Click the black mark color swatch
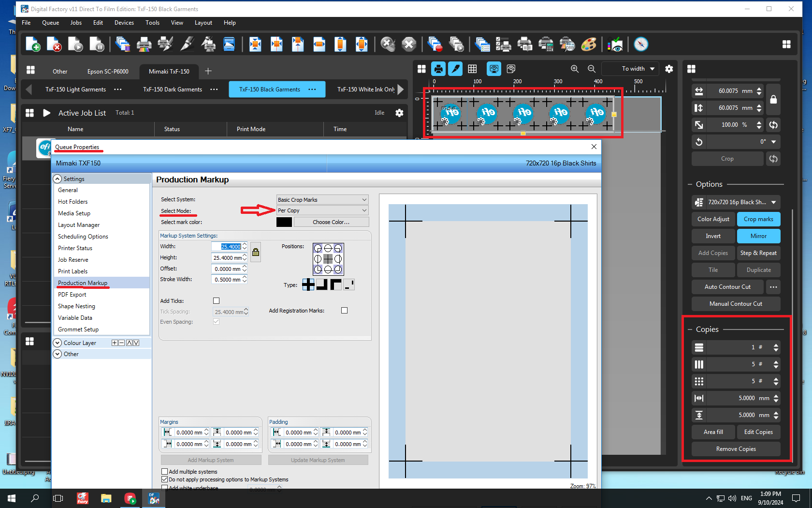The image size is (812, 508). point(284,222)
